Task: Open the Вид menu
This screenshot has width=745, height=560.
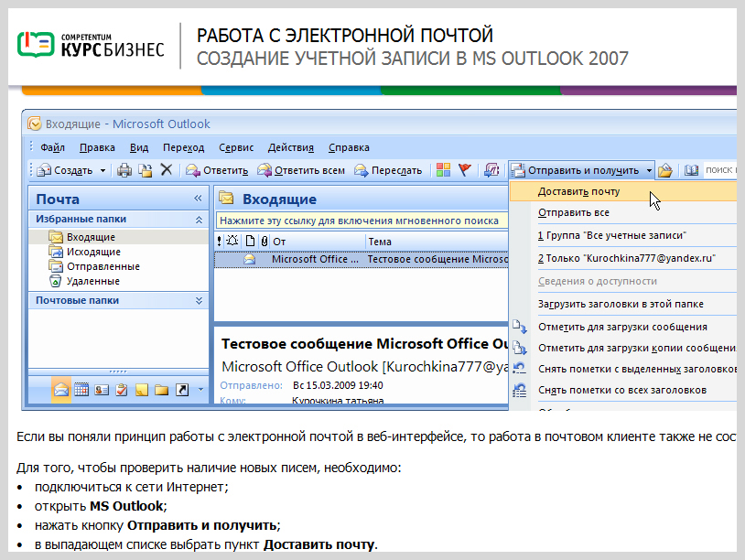Action: click(x=139, y=147)
